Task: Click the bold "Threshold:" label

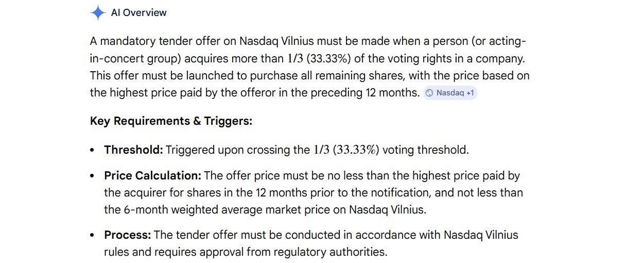Action: coord(133,150)
